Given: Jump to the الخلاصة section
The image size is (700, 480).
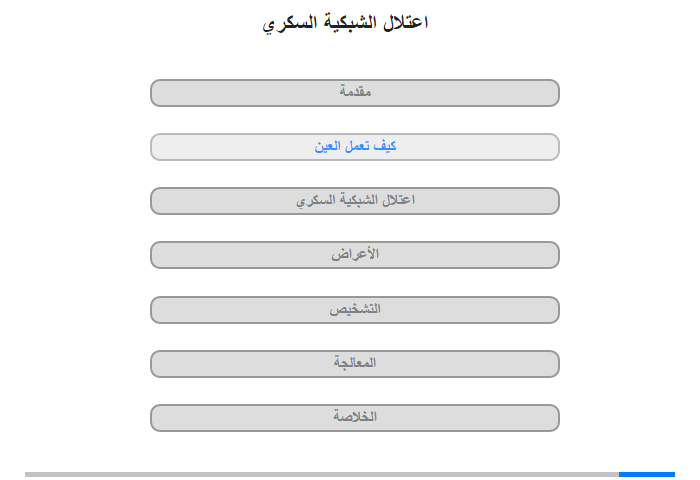Looking at the screenshot, I should pyautogui.click(x=355, y=418).
